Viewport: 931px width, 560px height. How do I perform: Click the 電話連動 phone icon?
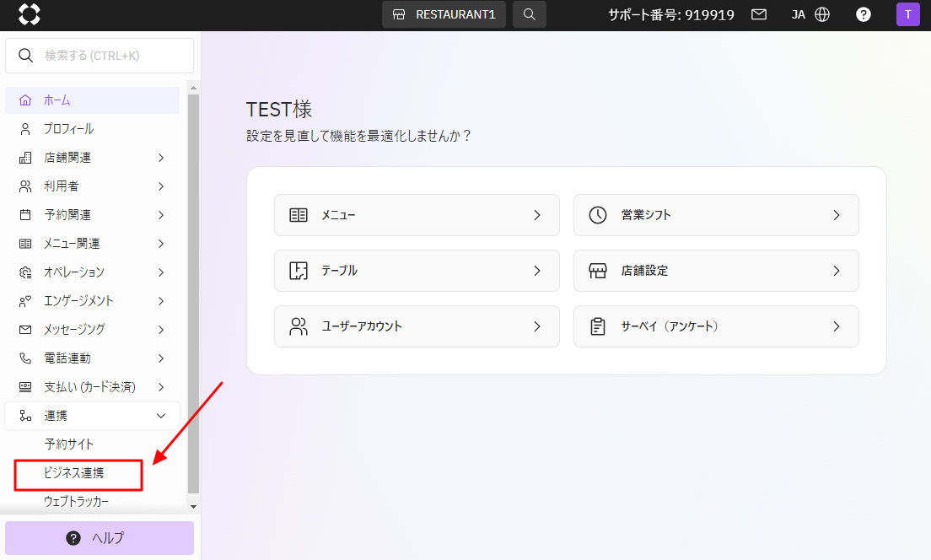25,358
